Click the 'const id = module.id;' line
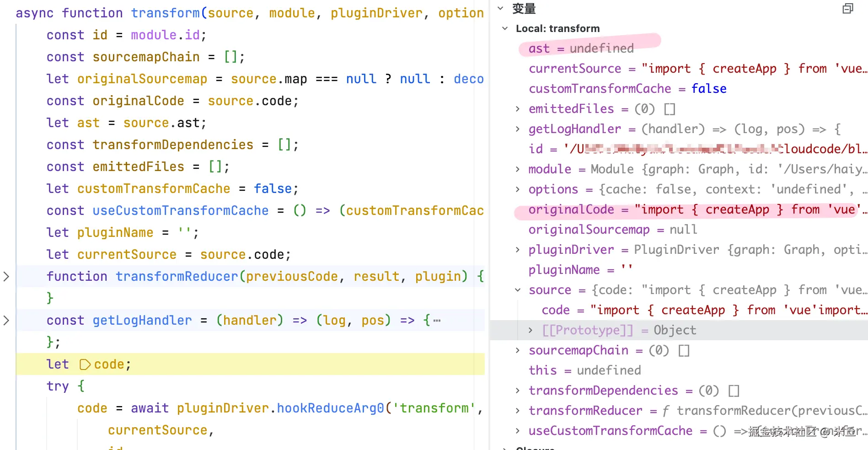The height and width of the screenshot is (450, 868). coord(126,35)
